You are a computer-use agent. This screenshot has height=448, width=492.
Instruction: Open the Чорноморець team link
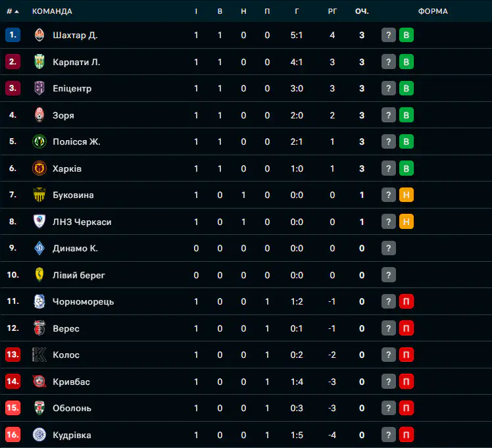(x=83, y=301)
